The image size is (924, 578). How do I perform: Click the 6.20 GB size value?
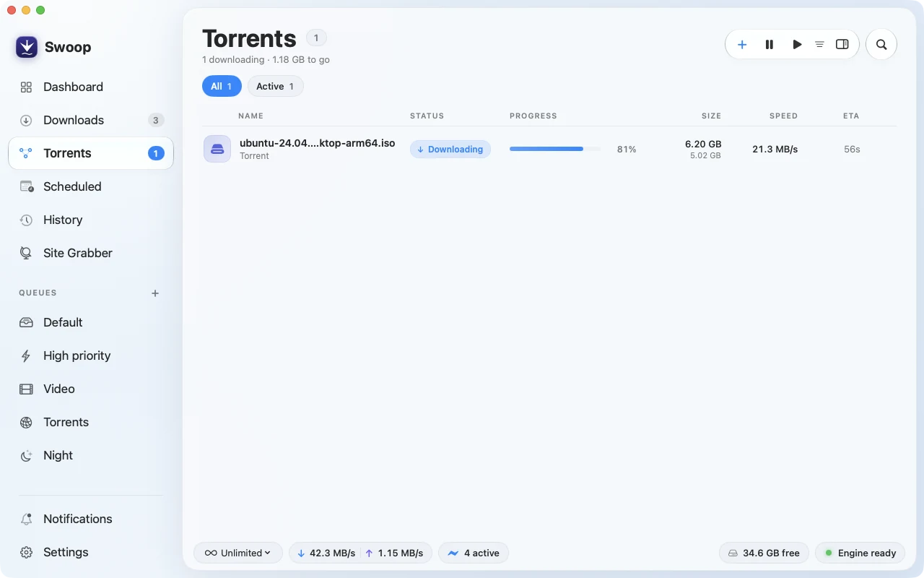click(x=703, y=144)
